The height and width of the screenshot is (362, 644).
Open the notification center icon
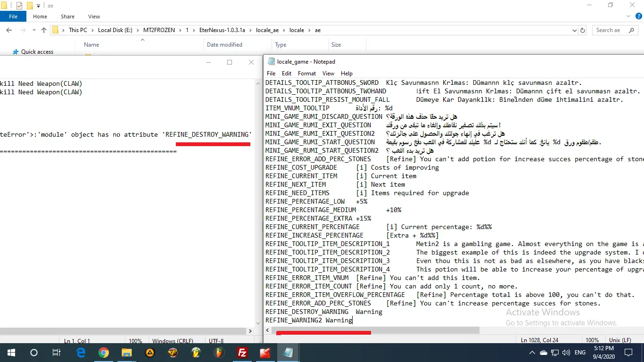(x=628, y=353)
